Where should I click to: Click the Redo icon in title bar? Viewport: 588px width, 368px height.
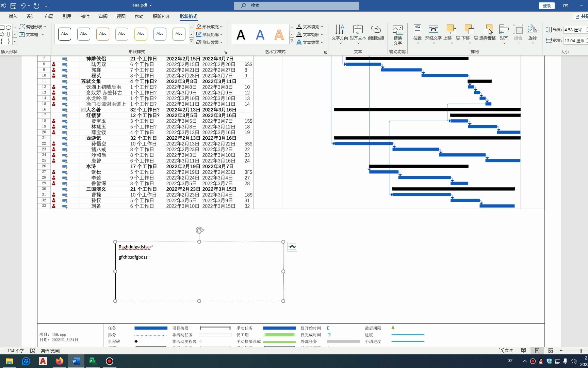point(36,5)
